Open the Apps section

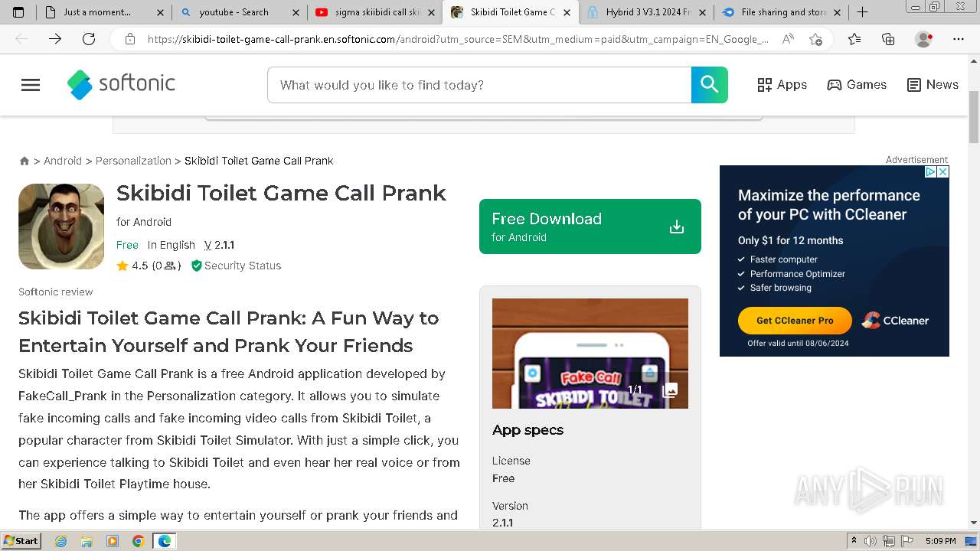782,85
